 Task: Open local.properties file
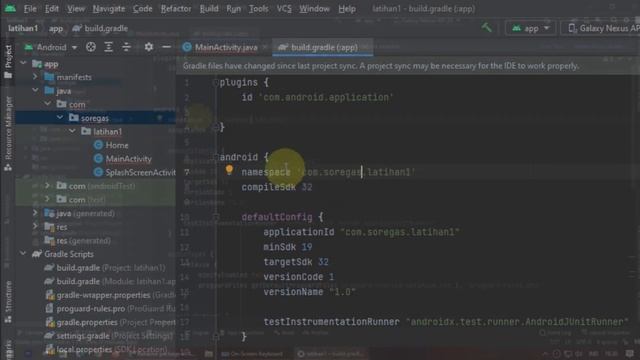[x=106, y=349]
